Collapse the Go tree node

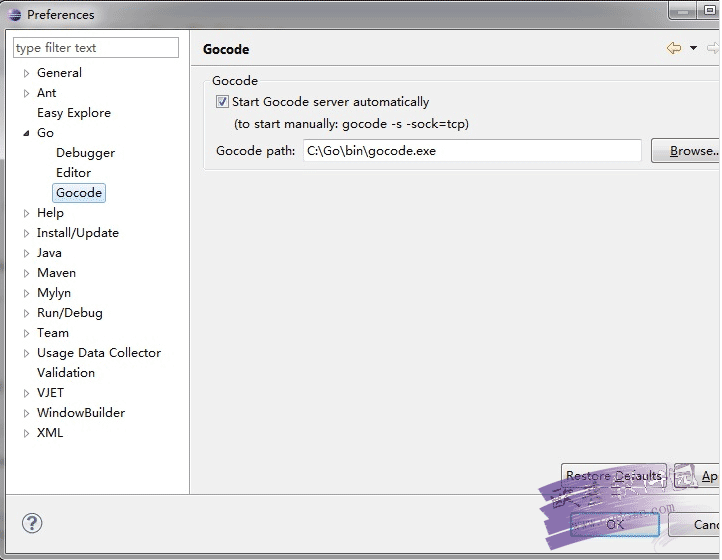26,133
